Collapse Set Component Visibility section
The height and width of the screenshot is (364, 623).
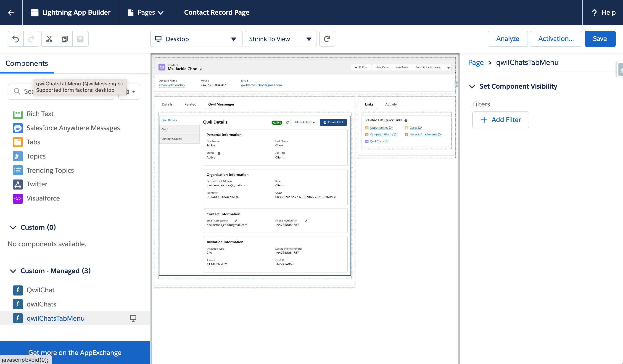coord(472,87)
